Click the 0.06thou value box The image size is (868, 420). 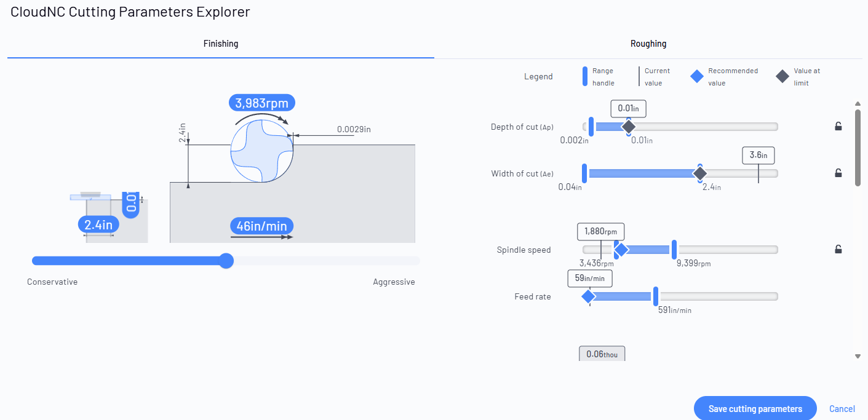pos(602,354)
